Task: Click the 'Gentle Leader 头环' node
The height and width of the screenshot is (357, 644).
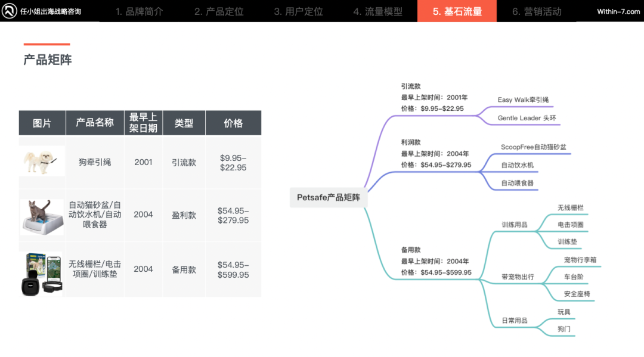Action: tap(527, 118)
